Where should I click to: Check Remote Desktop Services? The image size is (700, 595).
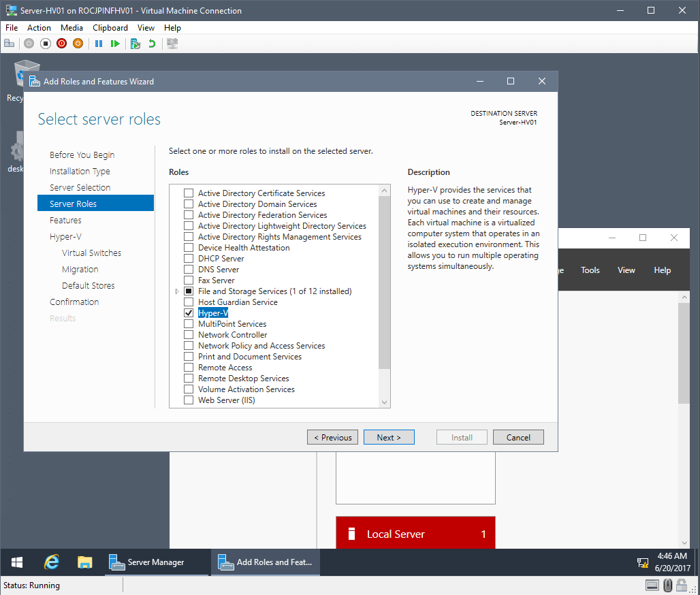(x=189, y=379)
